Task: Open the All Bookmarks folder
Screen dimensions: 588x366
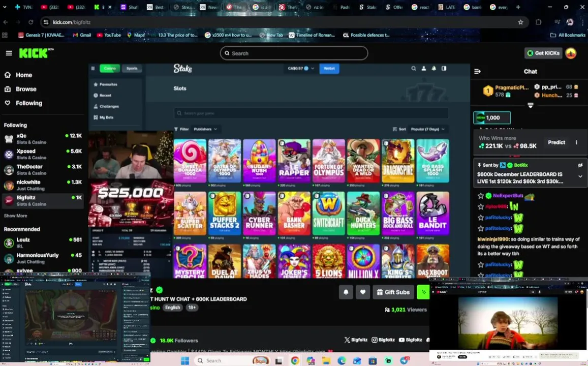Action: (x=567, y=35)
